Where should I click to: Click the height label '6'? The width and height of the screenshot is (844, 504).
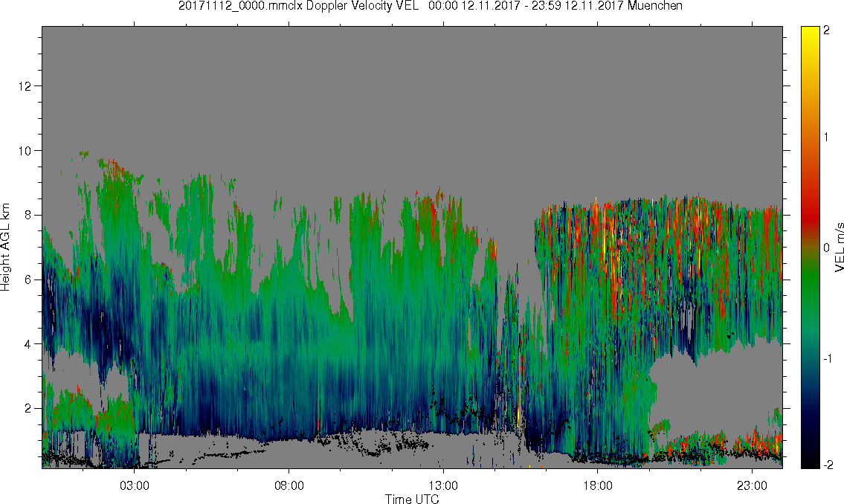(28, 280)
